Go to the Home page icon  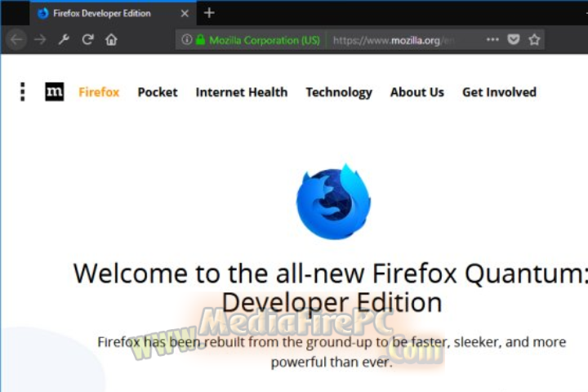click(111, 39)
